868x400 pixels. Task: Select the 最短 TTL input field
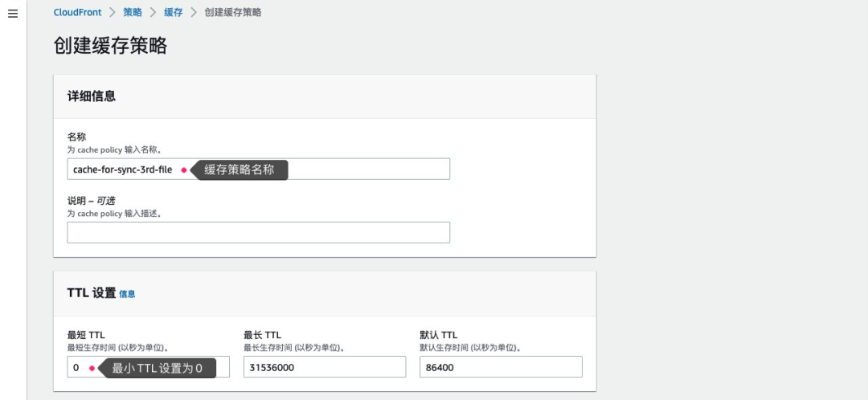click(79, 368)
